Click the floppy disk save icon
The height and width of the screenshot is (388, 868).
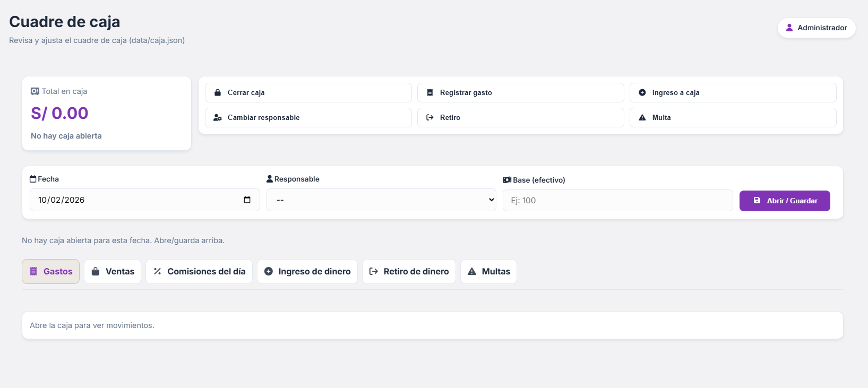coord(757,201)
